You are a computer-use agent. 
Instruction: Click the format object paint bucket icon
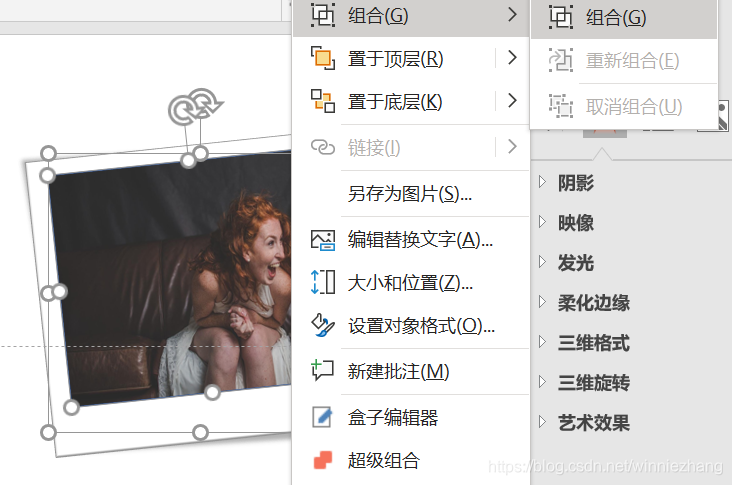(x=323, y=325)
